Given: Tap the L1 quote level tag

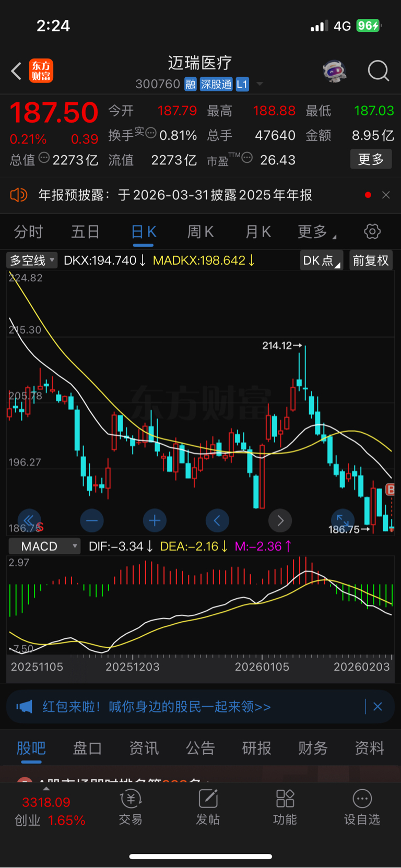Looking at the screenshot, I should point(242,84).
